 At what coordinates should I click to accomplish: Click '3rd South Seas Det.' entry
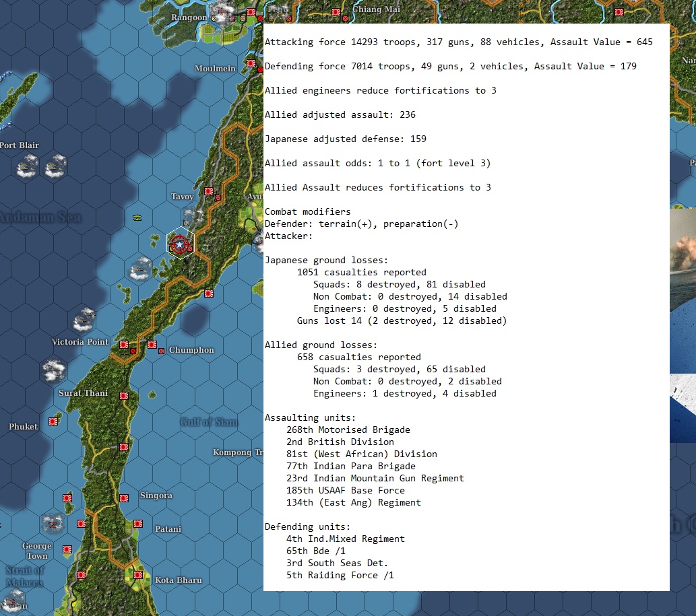(x=337, y=563)
